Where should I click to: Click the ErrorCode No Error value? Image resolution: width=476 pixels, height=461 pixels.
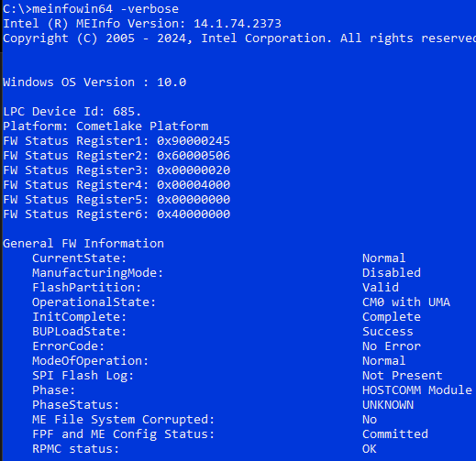392,346
